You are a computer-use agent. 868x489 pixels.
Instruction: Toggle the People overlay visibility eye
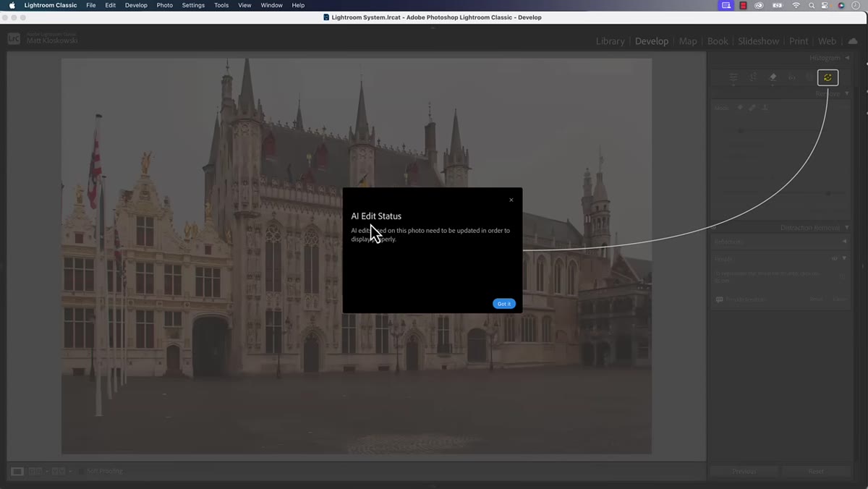835,258
